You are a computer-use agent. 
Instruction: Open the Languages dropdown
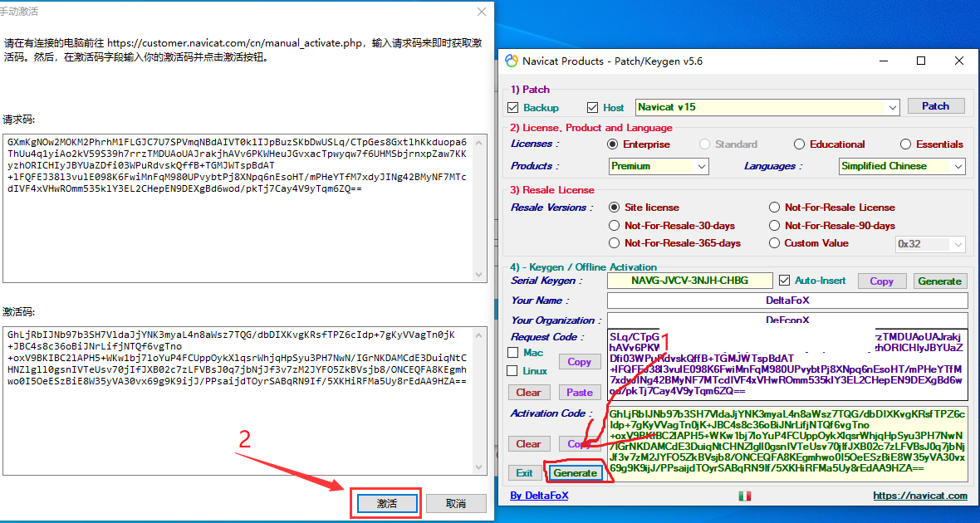tap(958, 167)
